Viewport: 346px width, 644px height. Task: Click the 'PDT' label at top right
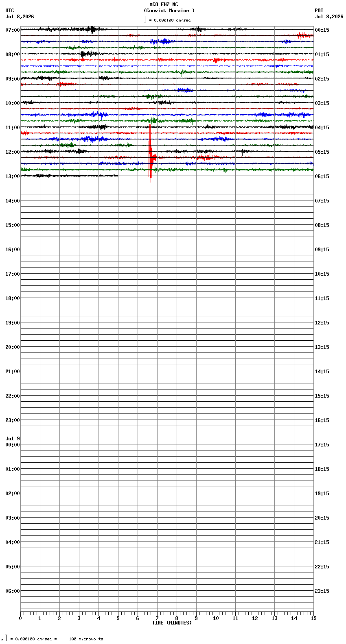pos(319,11)
